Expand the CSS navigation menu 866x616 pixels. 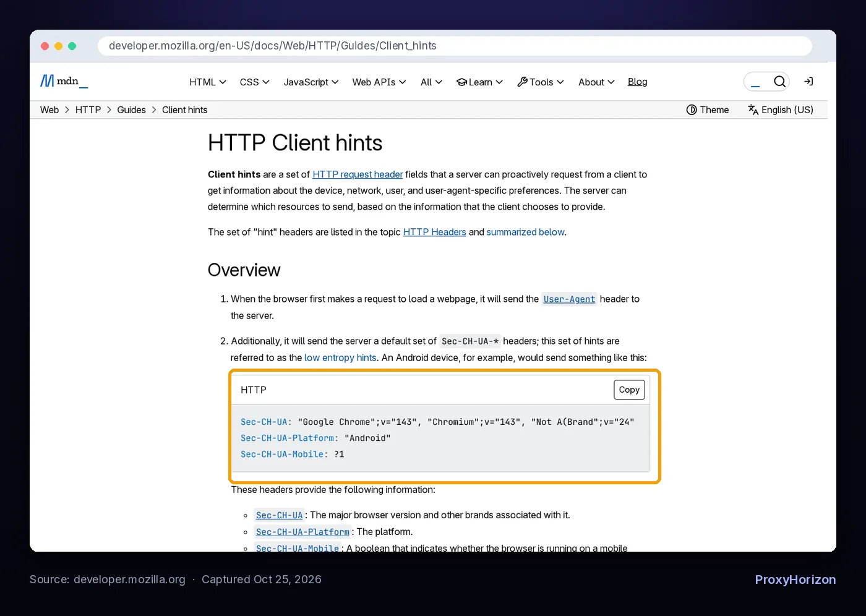pyautogui.click(x=254, y=82)
